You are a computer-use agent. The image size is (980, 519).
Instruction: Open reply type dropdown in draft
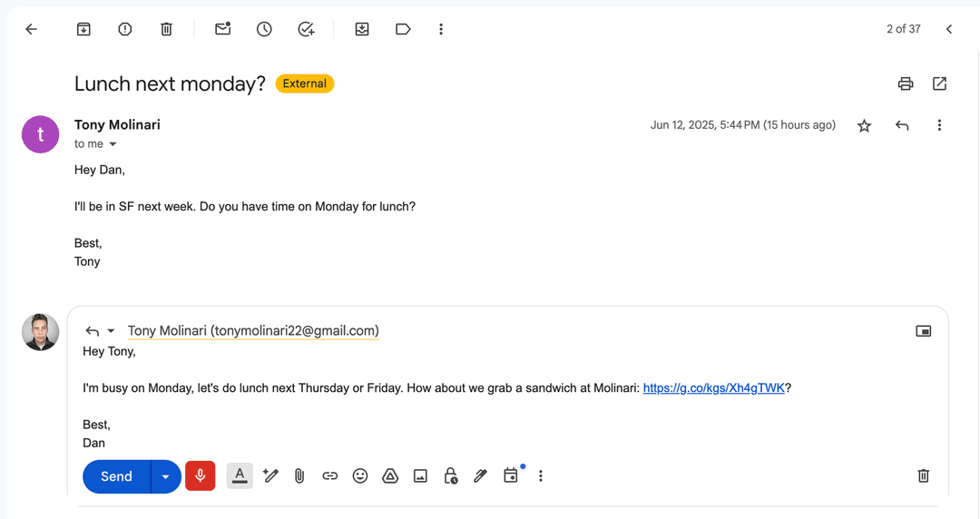[112, 331]
